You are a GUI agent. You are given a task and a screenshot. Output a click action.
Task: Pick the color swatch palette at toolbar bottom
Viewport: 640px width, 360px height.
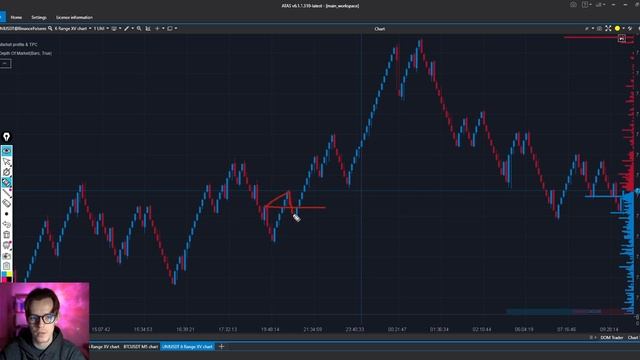[7, 276]
